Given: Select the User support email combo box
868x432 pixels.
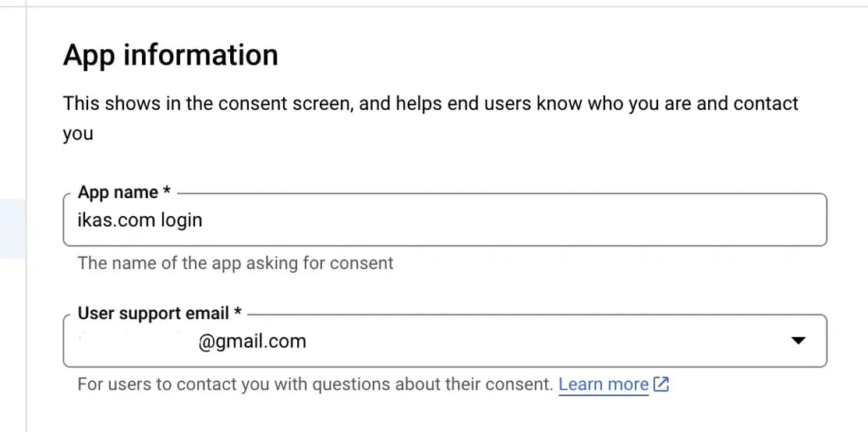Looking at the screenshot, I should 445,341.
